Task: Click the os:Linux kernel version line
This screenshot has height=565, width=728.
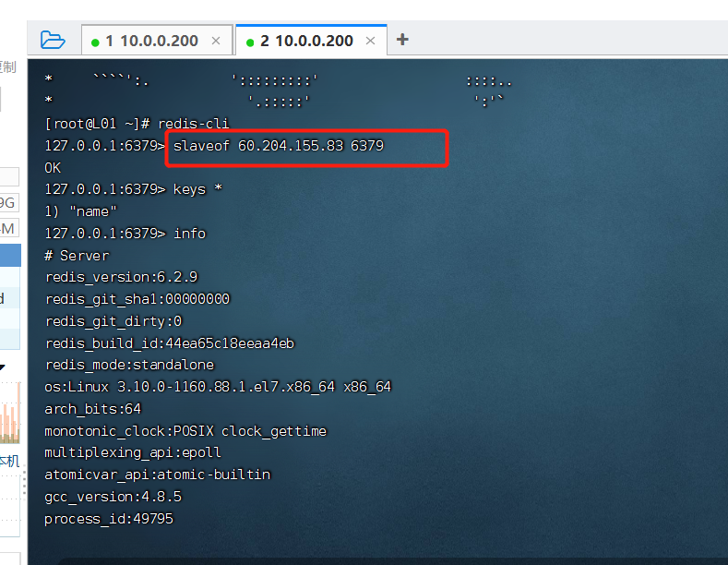Action: tap(218, 387)
